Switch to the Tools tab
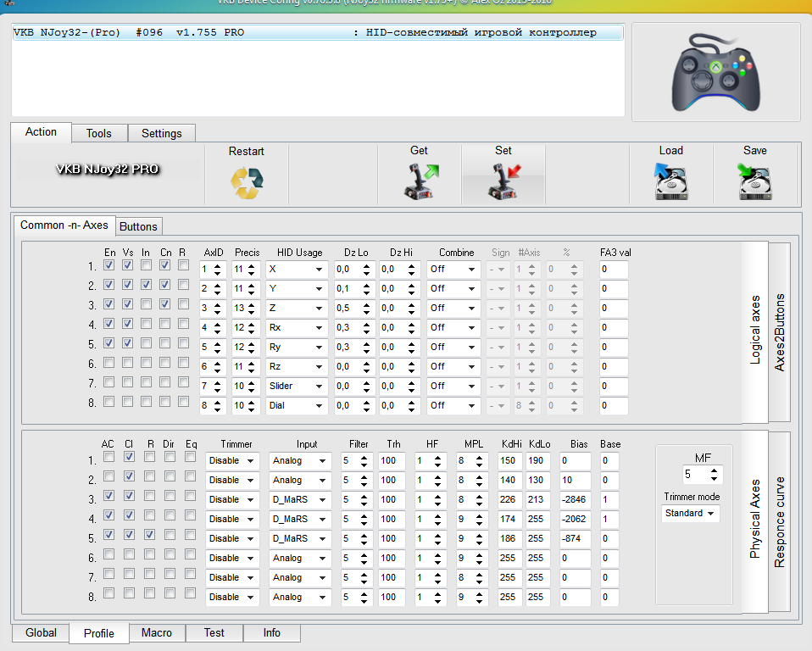 click(99, 134)
